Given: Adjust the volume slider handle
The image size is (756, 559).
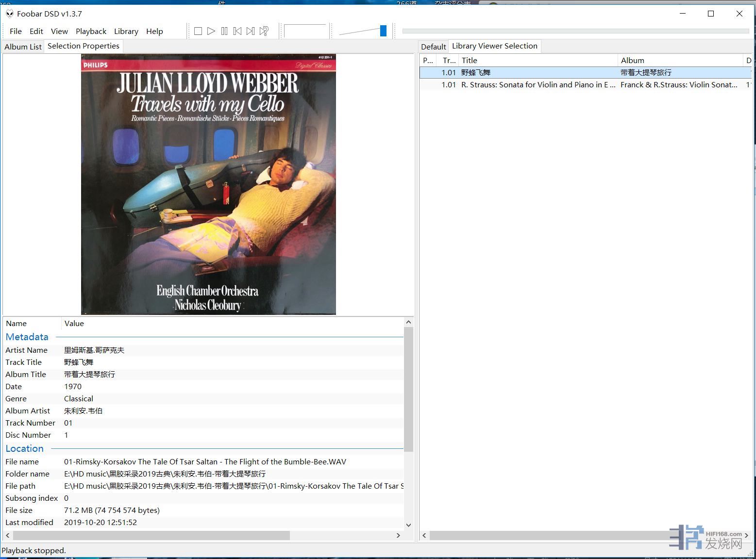Looking at the screenshot, I should (383, 31).
